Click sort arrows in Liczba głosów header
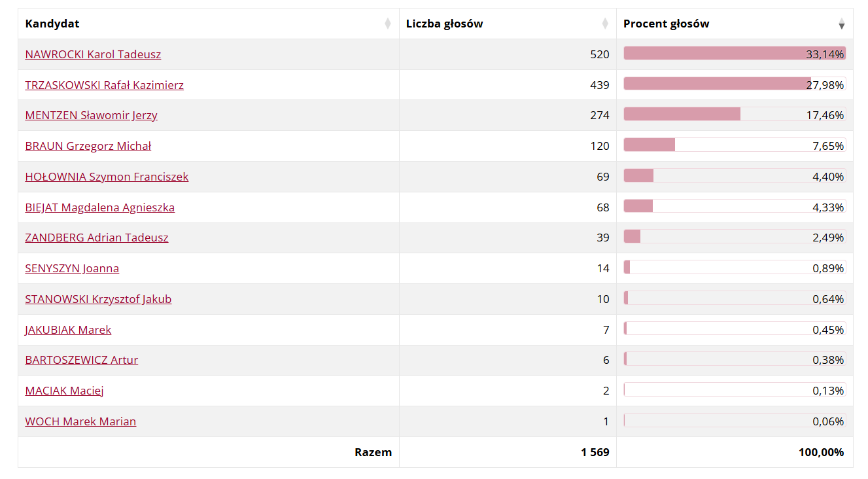The image size is (868, 479). pos(604,24)
